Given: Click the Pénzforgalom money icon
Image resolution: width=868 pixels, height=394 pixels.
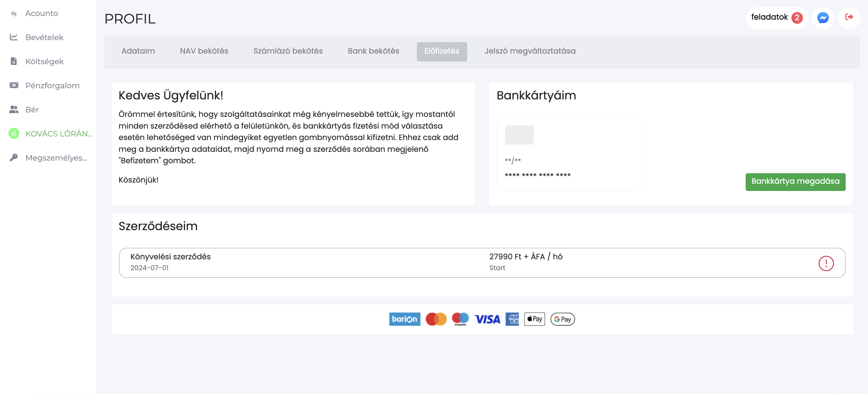Looking at the screenshot, I should [x=14, y=86].
